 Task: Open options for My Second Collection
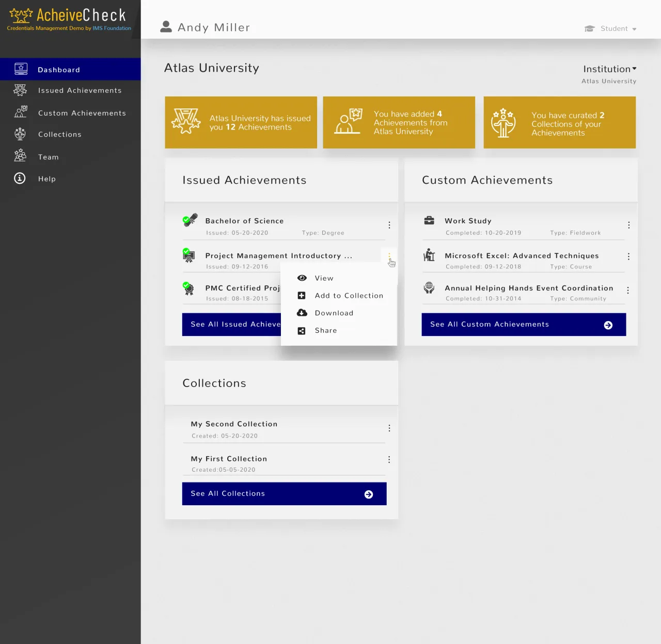coord(389,428)
